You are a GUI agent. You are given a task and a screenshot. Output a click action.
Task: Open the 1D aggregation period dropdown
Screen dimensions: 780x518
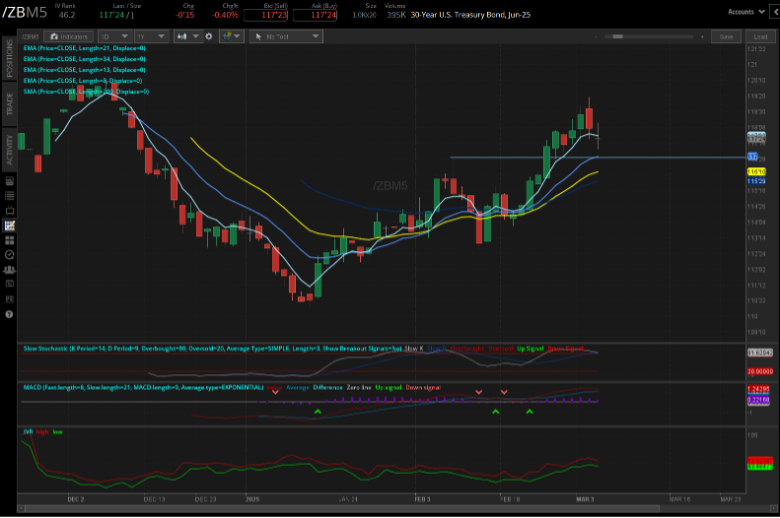(114, 37)
